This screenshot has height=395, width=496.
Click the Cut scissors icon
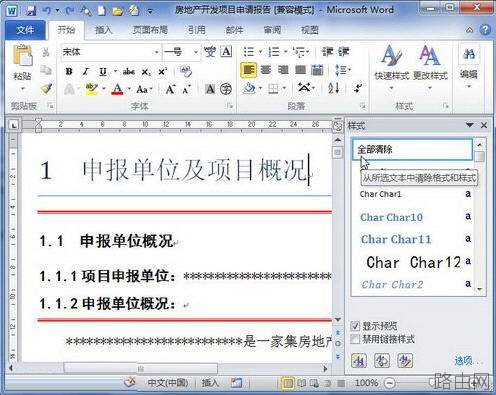point(46,53)
